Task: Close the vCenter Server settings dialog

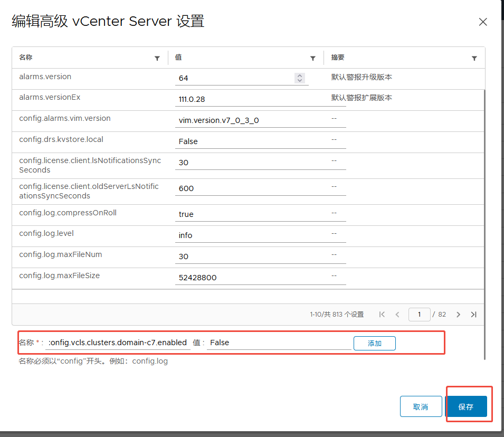Action: point(483,22)
